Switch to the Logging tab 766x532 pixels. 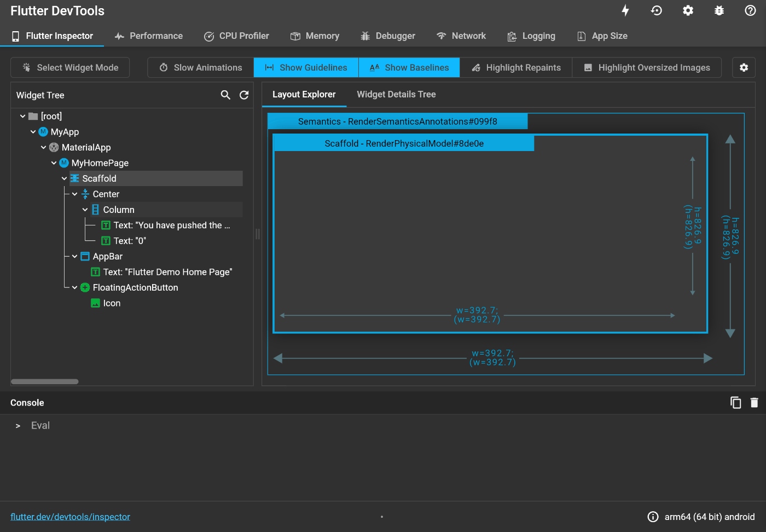531,36
